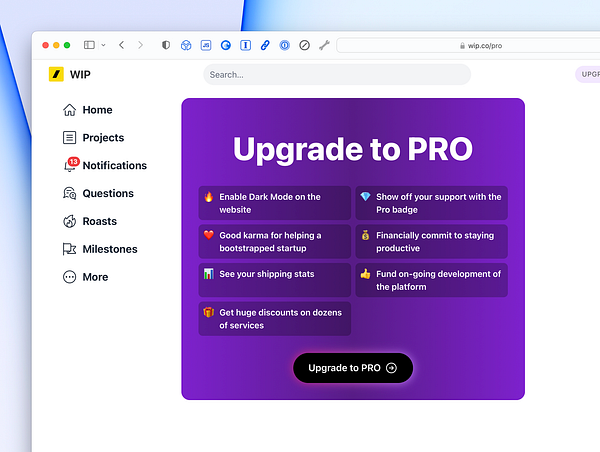The height and width of the screenshot is (452, 600).
Task: Click the WIP yellow logo icon
Action: [x=56, y=74]
